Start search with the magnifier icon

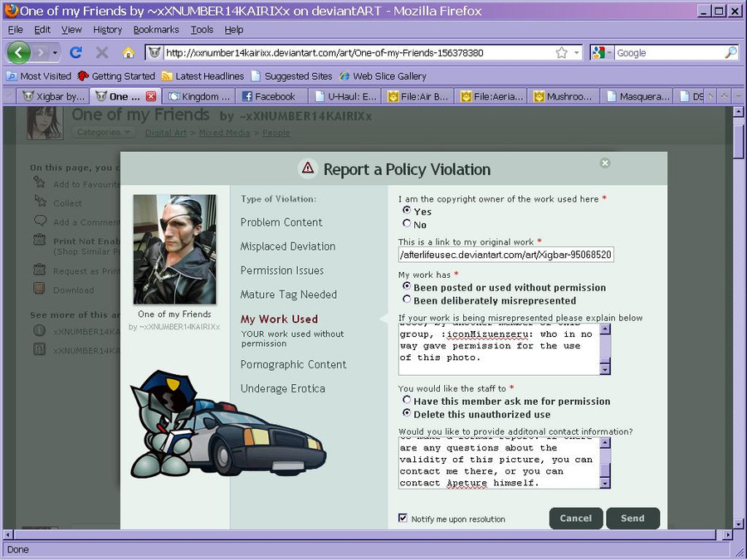click(730, 52)
